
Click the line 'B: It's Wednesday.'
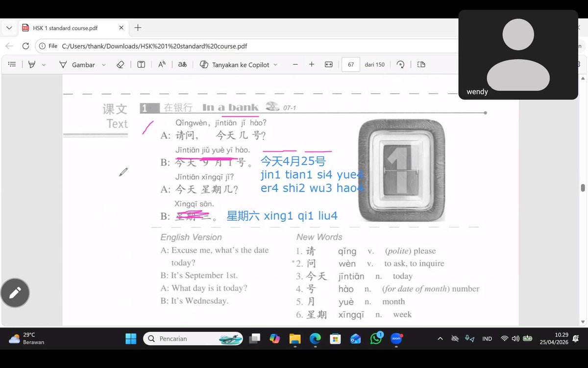click(195, 301)
